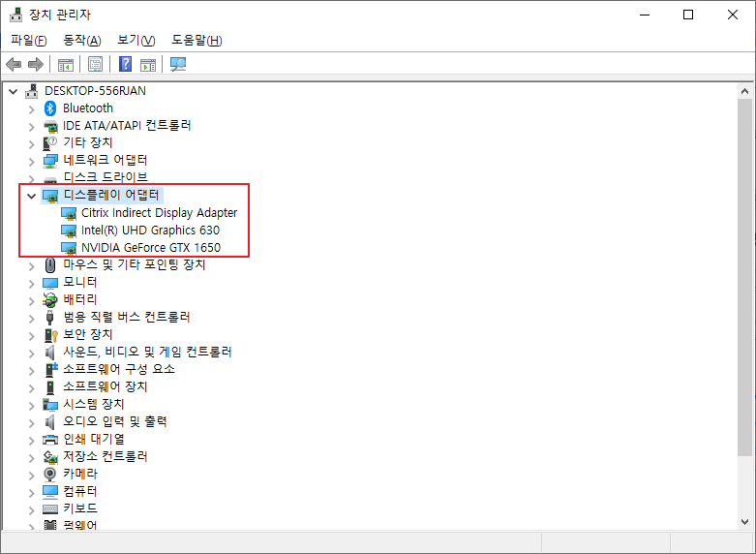The image size is (756, 554).
Task: Select the 시스템 장치 label
Action: [94, 404]
